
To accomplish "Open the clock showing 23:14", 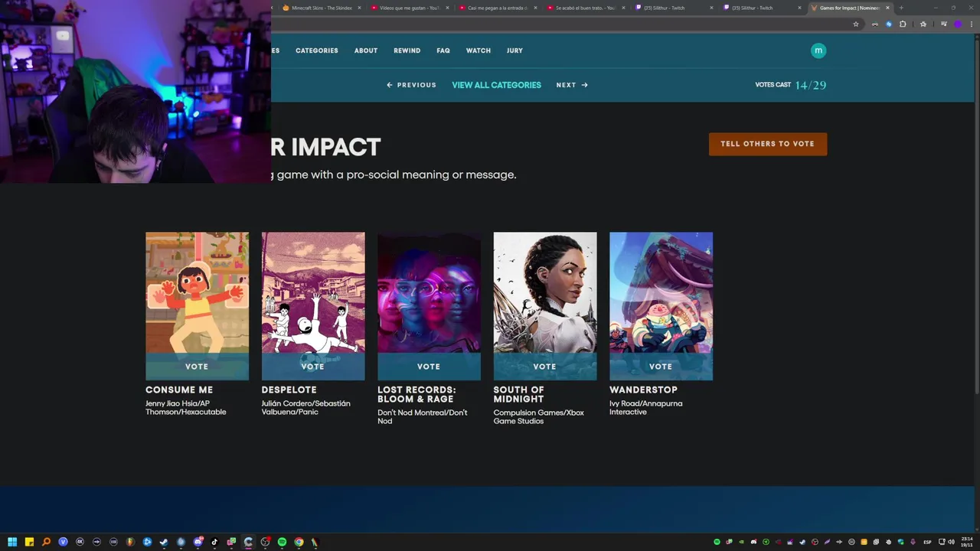I will [x=967, y=542].
